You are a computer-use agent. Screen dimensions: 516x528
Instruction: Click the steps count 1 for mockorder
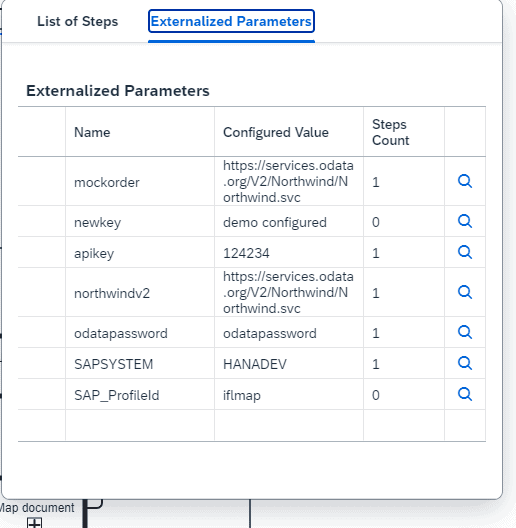point(376,182)
